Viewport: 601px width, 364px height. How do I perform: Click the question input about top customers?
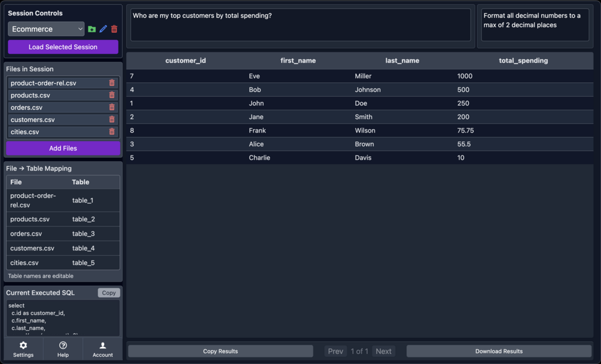[300, 25]
